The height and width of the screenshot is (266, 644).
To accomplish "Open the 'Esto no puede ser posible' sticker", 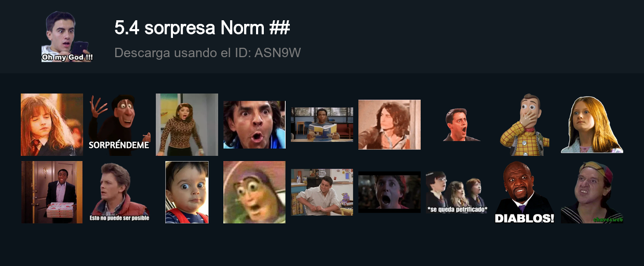I will [x=119, y=192].
